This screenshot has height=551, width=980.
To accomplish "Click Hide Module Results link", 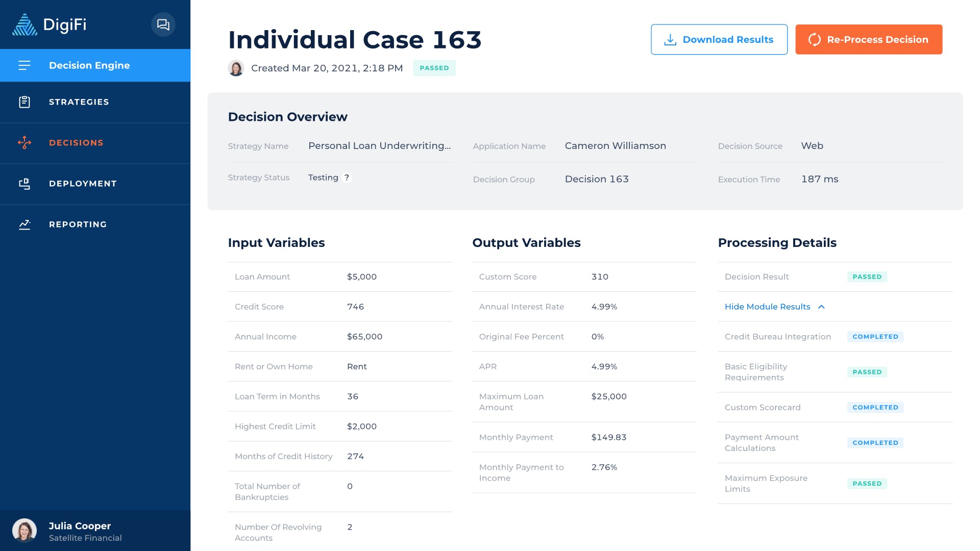I will click(767, 307).
